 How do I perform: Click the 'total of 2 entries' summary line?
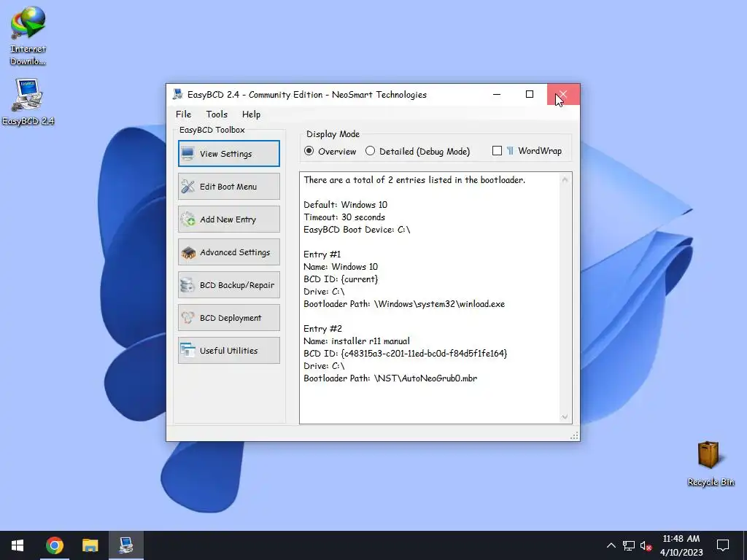tap(414, 180)
